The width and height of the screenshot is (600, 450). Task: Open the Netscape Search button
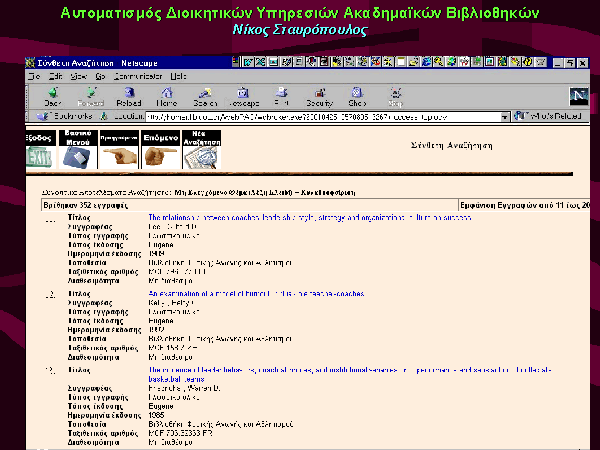click(205, 96)
